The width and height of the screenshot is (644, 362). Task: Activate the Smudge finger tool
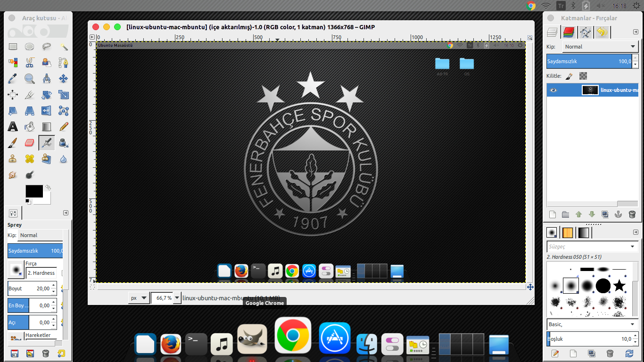(13, 174)
